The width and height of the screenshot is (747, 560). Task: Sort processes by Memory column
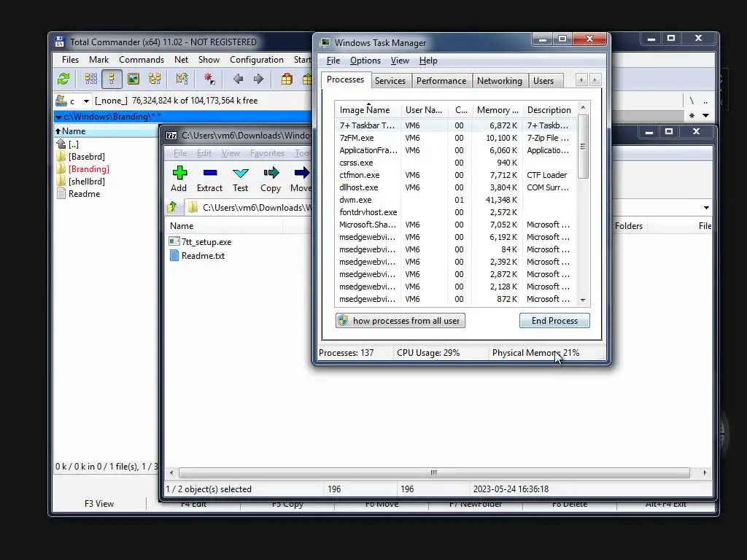click(x=498, y=110)
